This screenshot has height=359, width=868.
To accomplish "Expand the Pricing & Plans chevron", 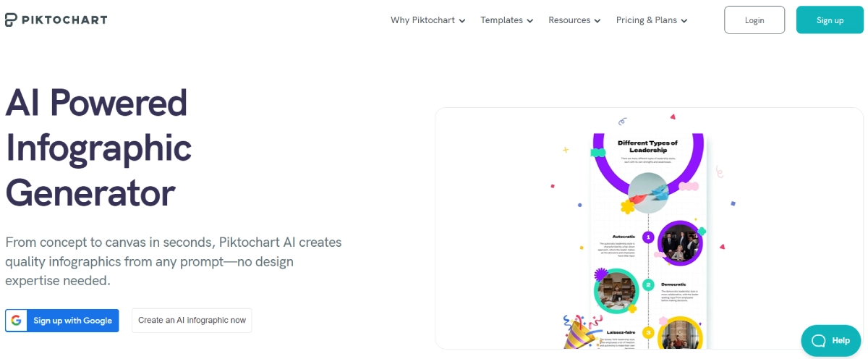I will click(684, 21).
